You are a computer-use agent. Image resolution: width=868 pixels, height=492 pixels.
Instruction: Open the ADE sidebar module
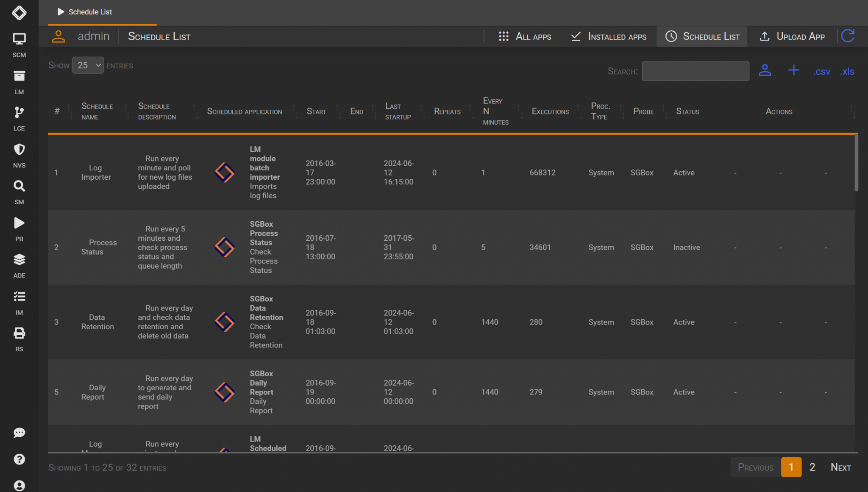pos(19,260)
